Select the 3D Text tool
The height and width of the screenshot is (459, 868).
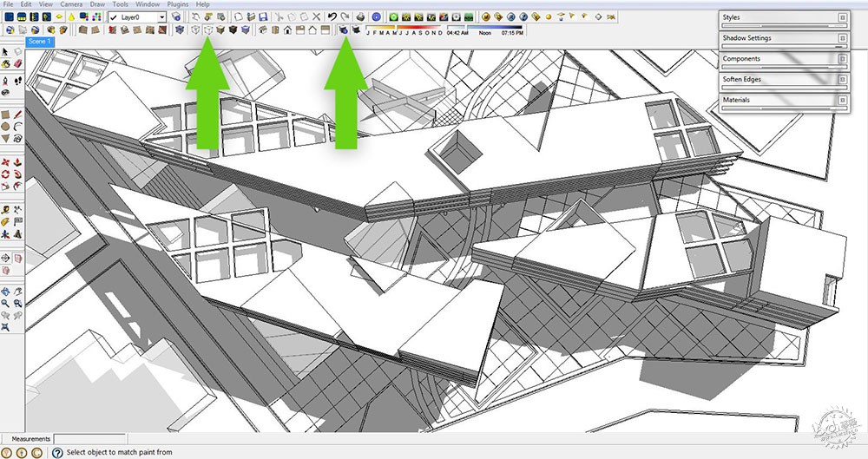[17, 234]
